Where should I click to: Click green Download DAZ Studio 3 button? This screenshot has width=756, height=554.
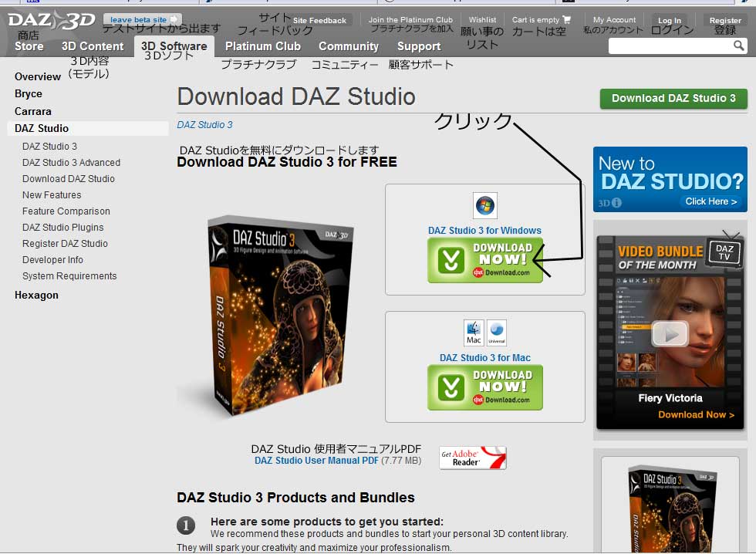point(673,98)
